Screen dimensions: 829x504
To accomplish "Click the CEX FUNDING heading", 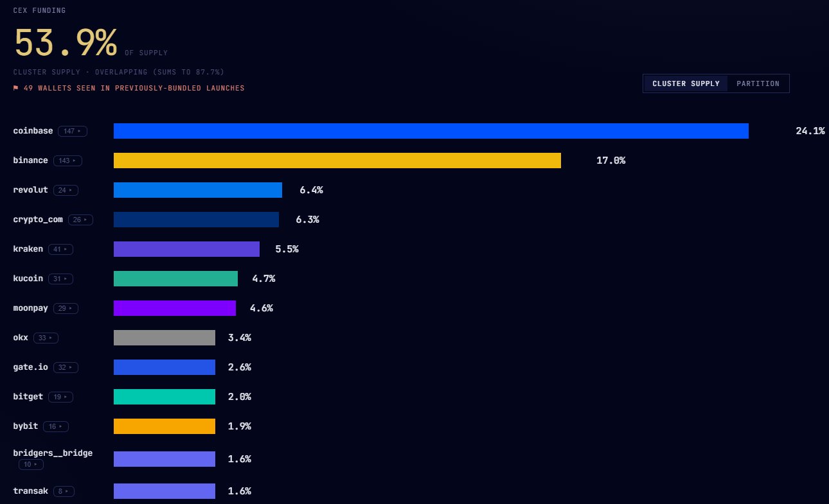I will click(x=39, y=10).
